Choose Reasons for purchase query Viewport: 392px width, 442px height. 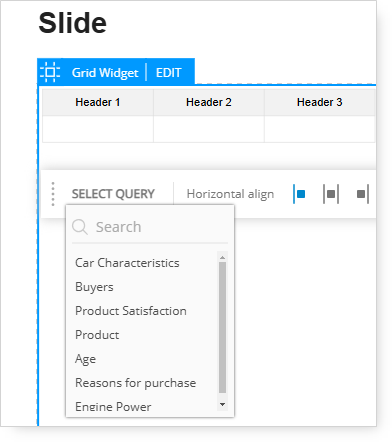[135, 383]
